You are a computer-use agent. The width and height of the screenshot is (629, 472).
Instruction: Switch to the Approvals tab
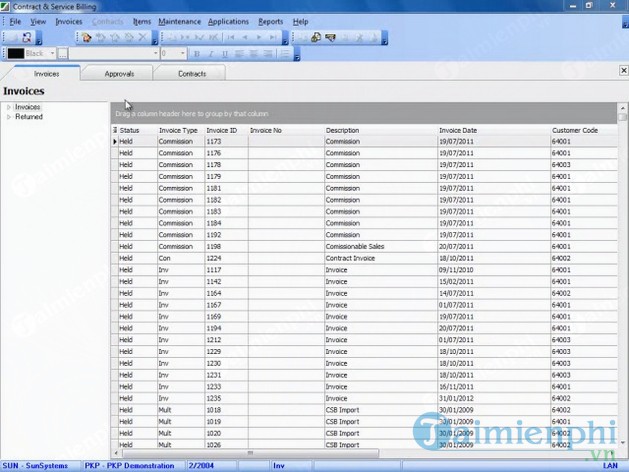click(x=119, y=74)
